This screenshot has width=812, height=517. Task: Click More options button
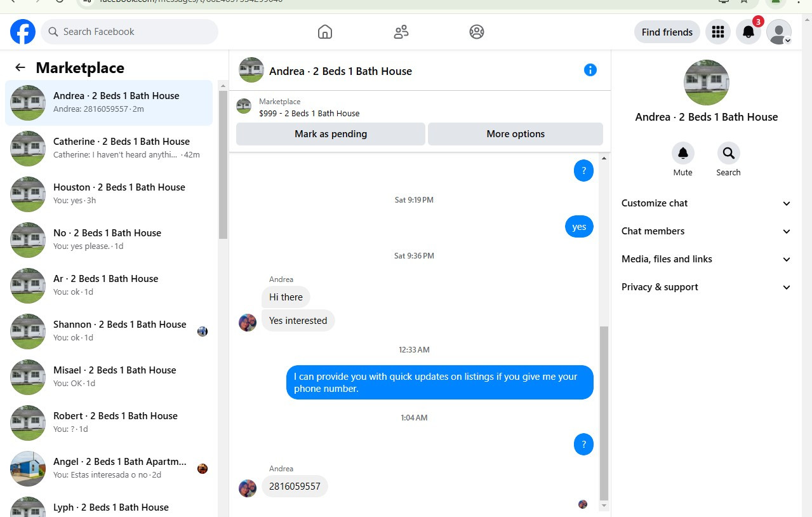coord(516,134)
